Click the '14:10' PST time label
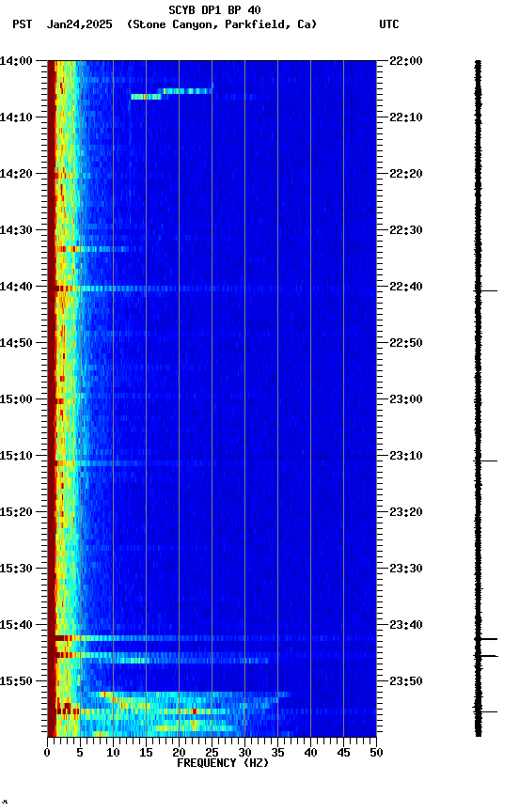519x812 pixels. tap(16, 117)
